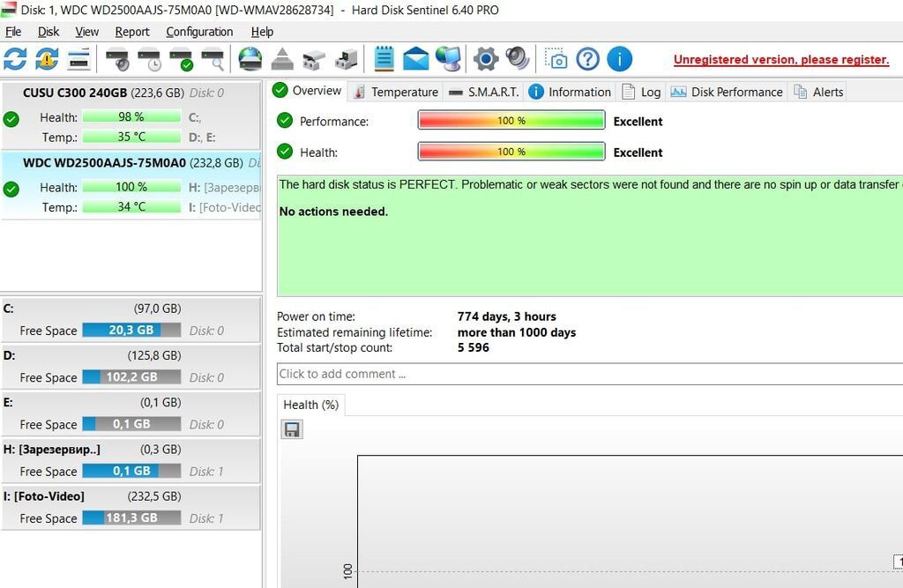Click the H: free space 0,1 GB bar
Screen dimensions: 903x588
[x=131, y=471]
